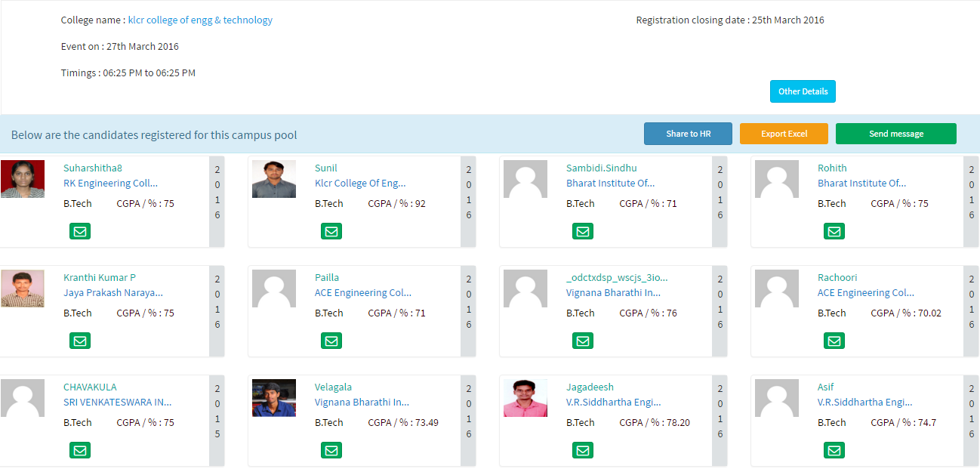Click the mail icon on Rachoori's card
This screenshot has width=980, height=469.
834,341
